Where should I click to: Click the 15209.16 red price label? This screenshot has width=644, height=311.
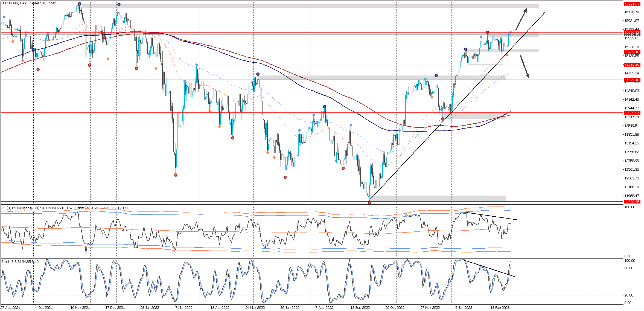[632, 52]
